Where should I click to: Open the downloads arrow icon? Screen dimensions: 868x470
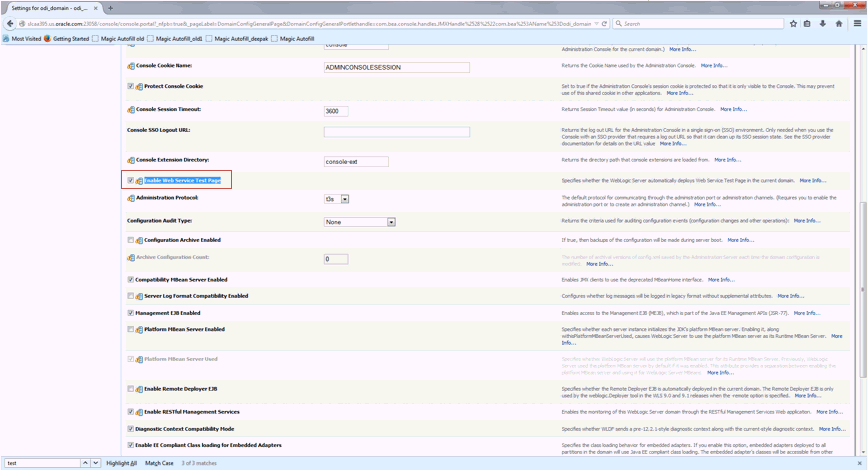823,24
